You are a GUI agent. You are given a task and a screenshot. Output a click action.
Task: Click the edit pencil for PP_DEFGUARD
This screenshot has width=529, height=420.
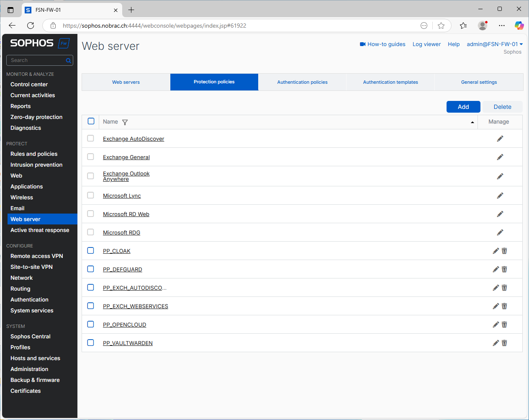click(496, 269)
